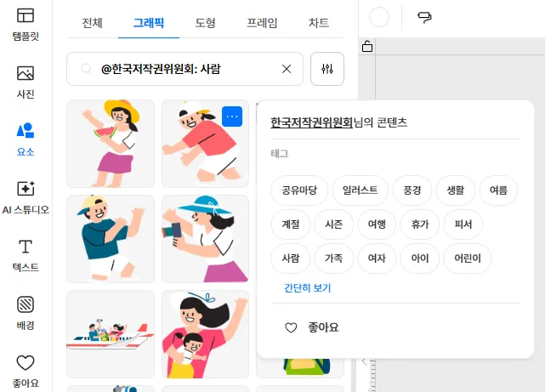Select the 여행 tag
The width and height of the screenshot is (545, 392).
(x=377, y=224)
